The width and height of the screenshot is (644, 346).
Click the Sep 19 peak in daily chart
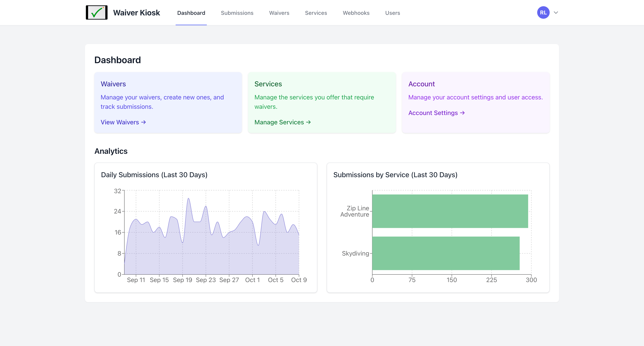[x=188, y=199]
